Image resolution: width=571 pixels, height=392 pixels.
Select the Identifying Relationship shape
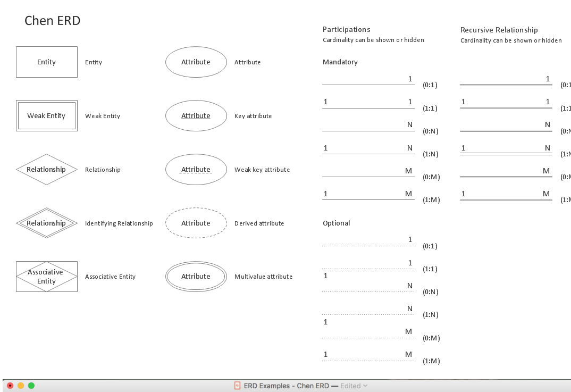click(46, 223)
